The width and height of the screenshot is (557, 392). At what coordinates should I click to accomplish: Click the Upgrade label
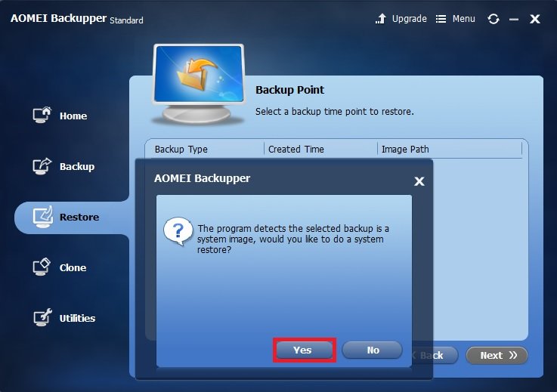coord(409,18)
